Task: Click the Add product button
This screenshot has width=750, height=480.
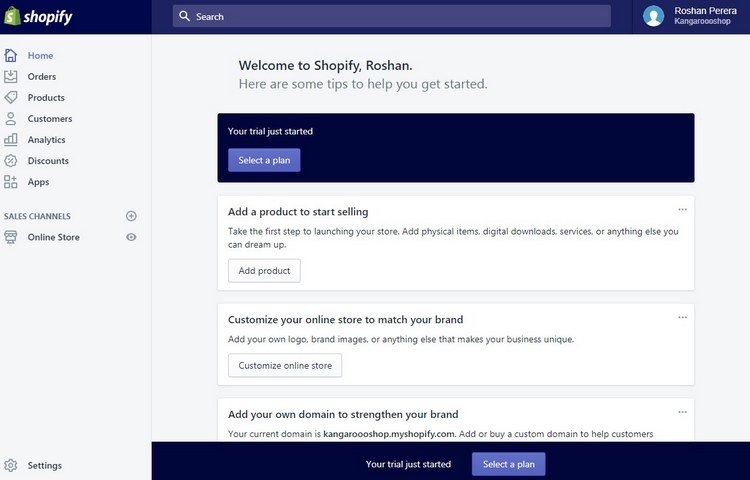Action: pos(264,271)
